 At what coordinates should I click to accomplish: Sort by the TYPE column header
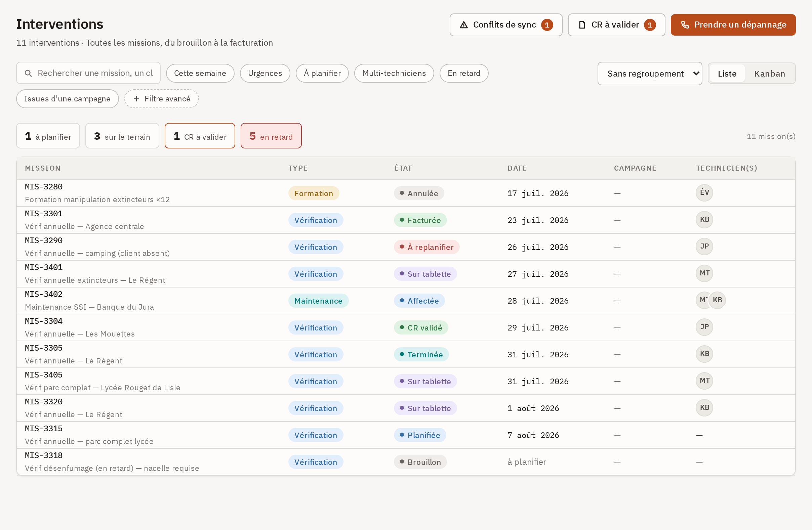pyautogui.click(x=298, y=168)
